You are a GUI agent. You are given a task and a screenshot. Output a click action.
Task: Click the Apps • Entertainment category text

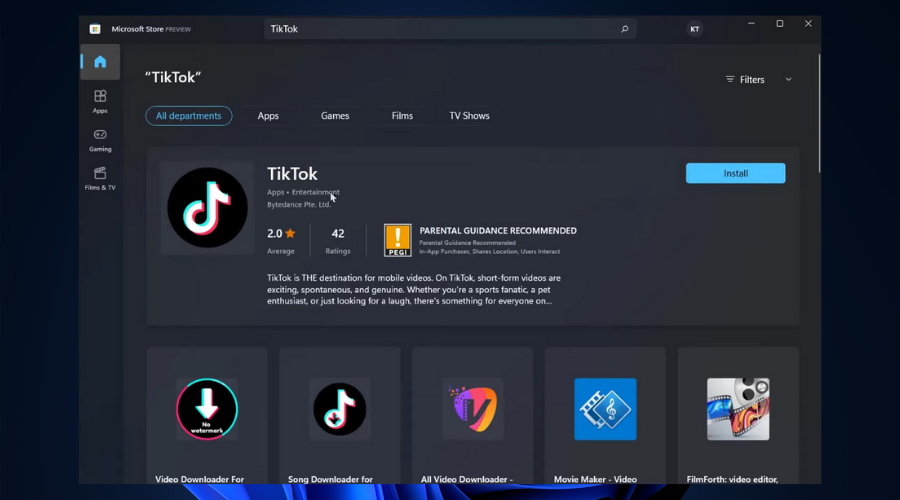tap(303, 192)
